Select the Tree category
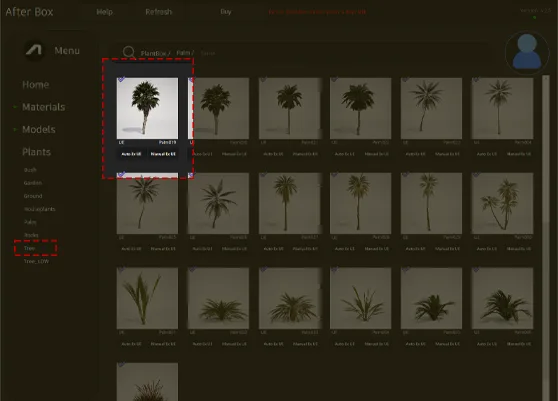The width and height of the screenshot is (558, 401). coord(30,248)
